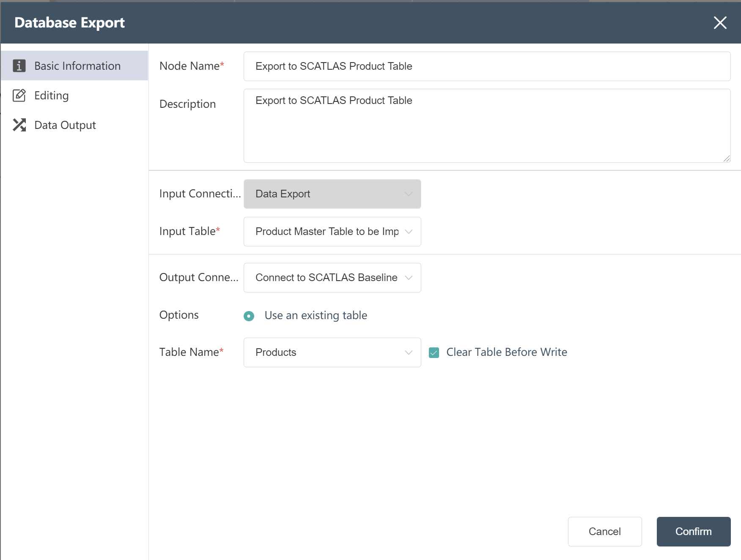Click the Data Output shuffle icon

click(x=19, y=125)
